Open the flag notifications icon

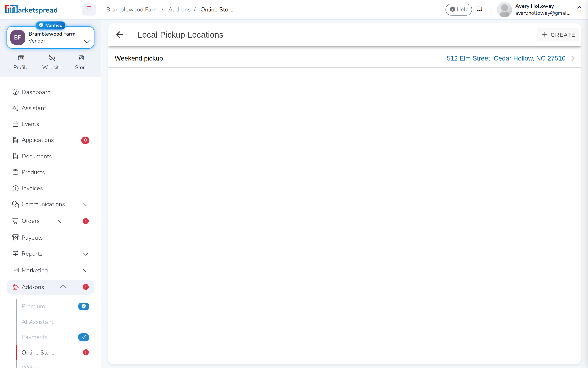point(479,9)
